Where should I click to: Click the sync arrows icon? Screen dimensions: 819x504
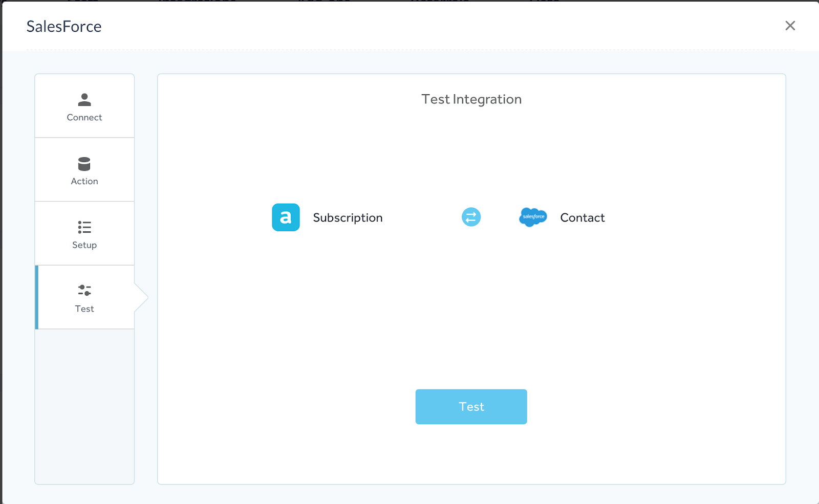click(x=471, y=217)
